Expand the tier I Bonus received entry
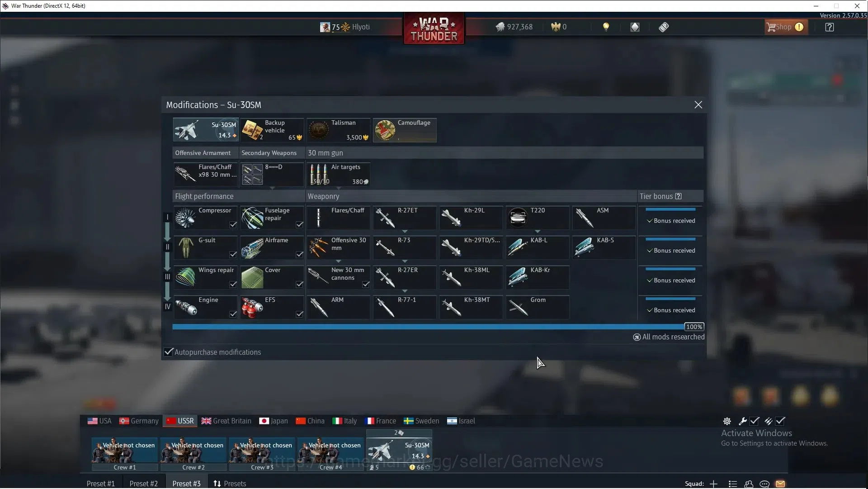 pos(670,221)
